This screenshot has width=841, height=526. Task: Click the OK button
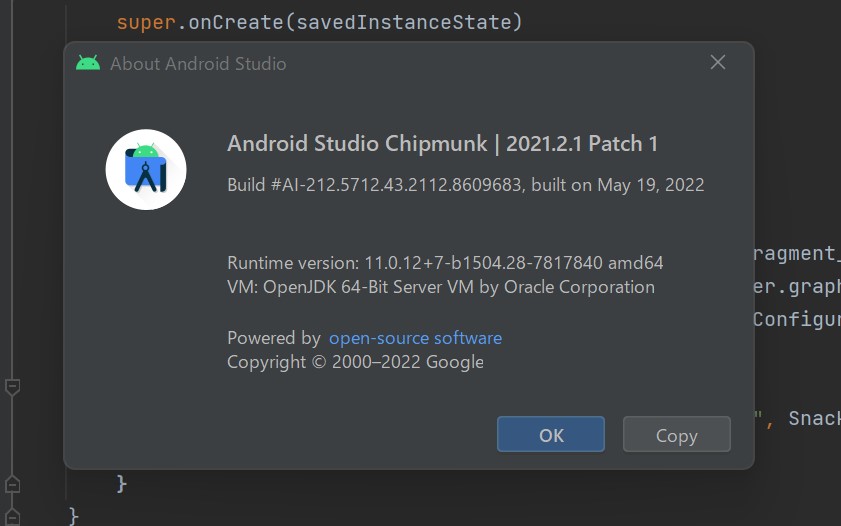(551, 434)
